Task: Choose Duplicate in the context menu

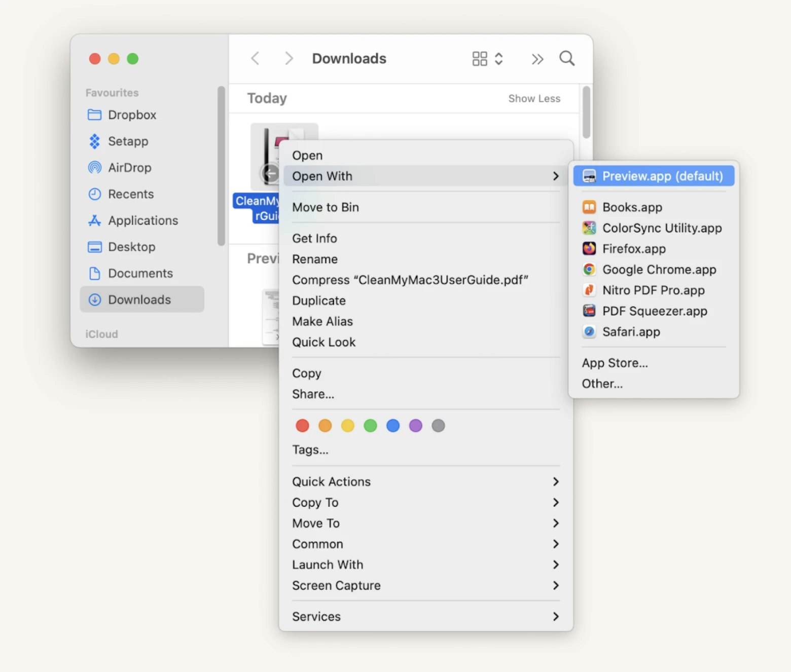Action: (x=426, y=301)
